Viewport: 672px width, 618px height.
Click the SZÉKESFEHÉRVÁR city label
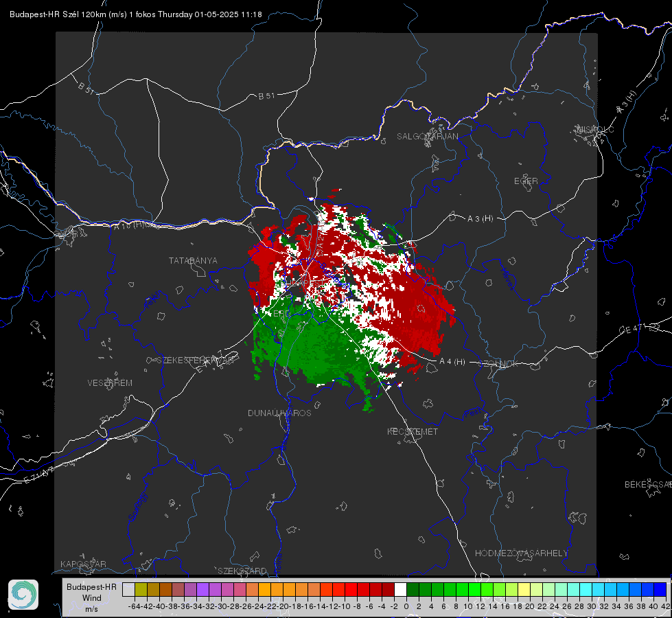pos(195,360)
